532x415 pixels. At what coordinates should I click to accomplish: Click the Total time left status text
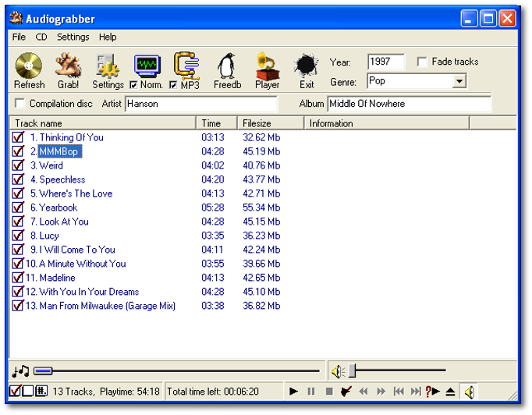coord(213,392)
